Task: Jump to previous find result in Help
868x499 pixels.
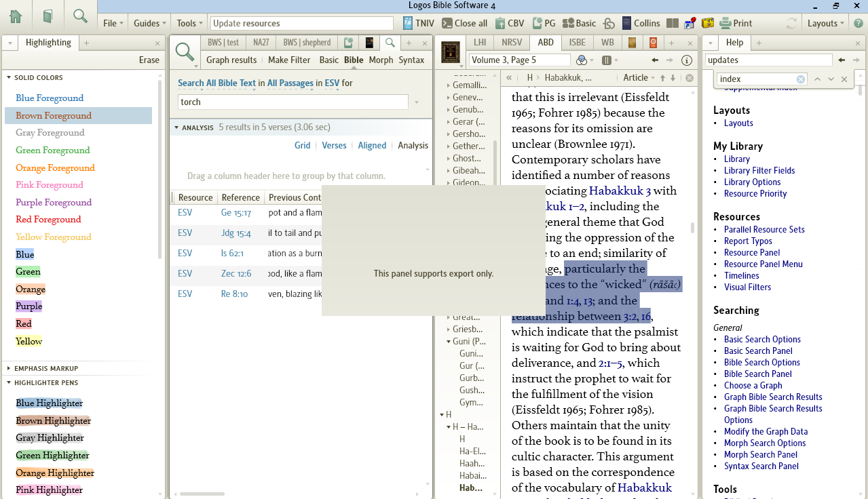Action: [817, 79]
